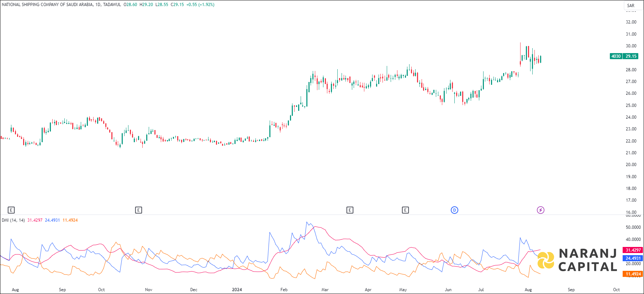The image size is (644, 294).
Task: Click the 50.0000 label on DMI scale
Action: point(633,227)
